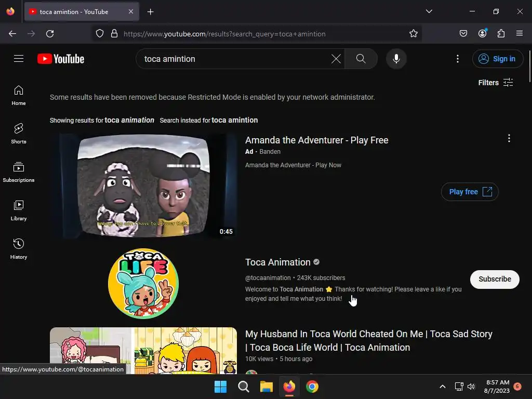Open a new Firefox tab

point(150,12)
